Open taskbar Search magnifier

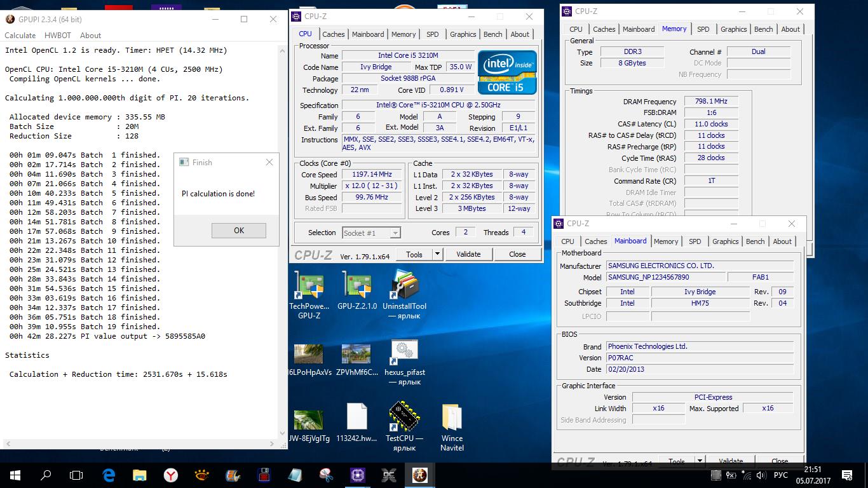pos(46,475)
